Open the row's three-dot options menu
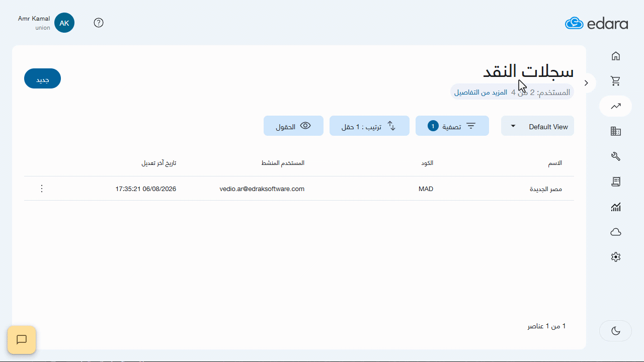Image resolution: width=644 pixels, height=362 pixels. click(42, 189)
